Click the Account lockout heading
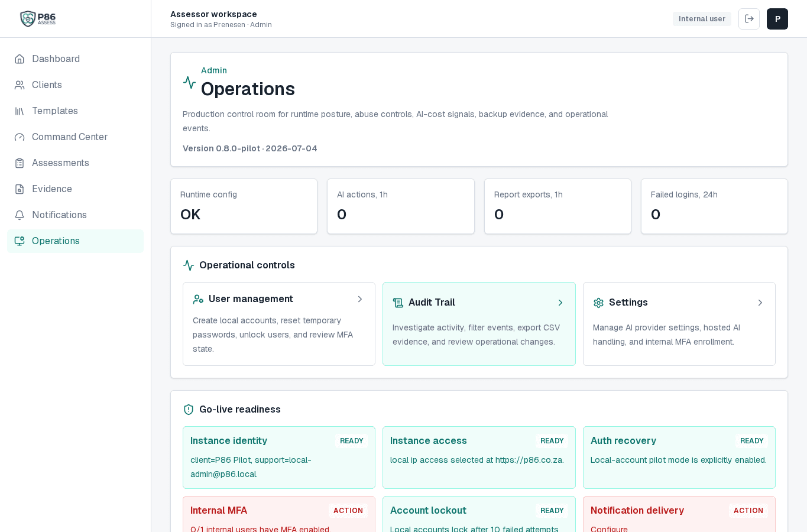This screenshot has height=532, width=807. 428,511
